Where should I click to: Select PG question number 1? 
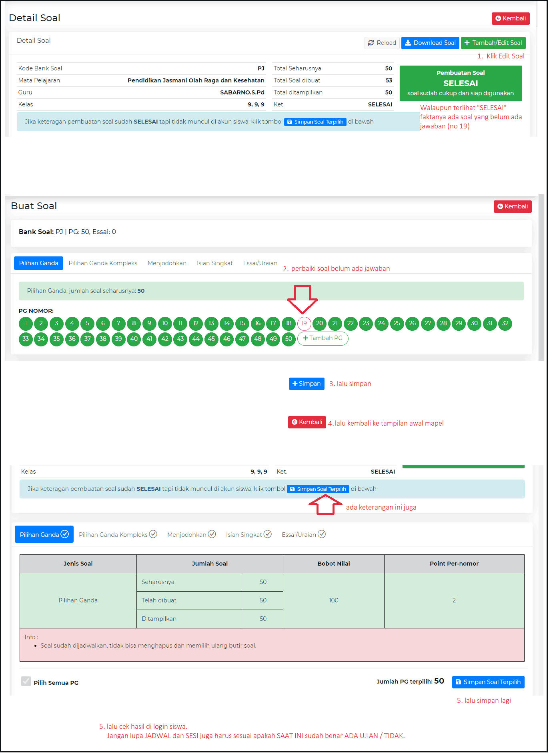pos(26,324)
